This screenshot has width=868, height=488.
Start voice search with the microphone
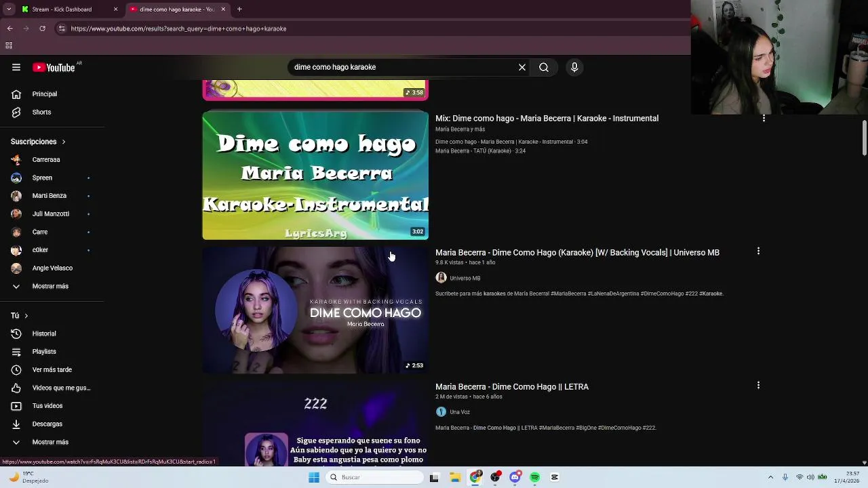574,67
